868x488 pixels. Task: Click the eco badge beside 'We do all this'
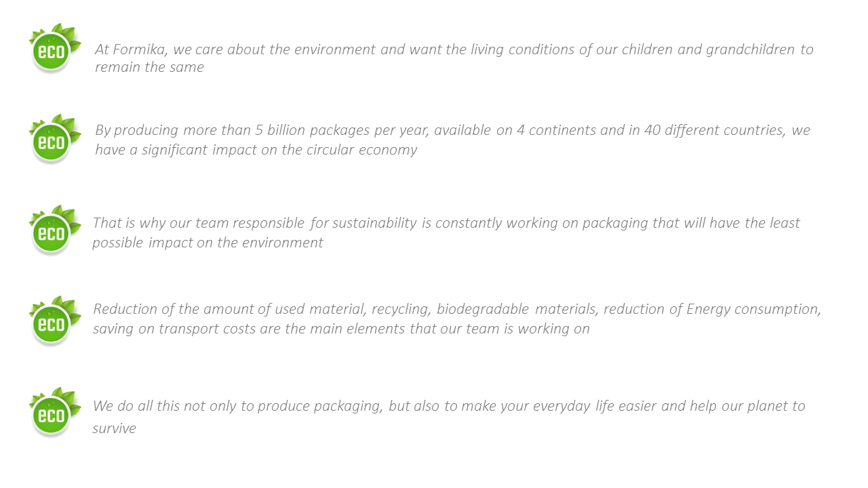(52, 413)
